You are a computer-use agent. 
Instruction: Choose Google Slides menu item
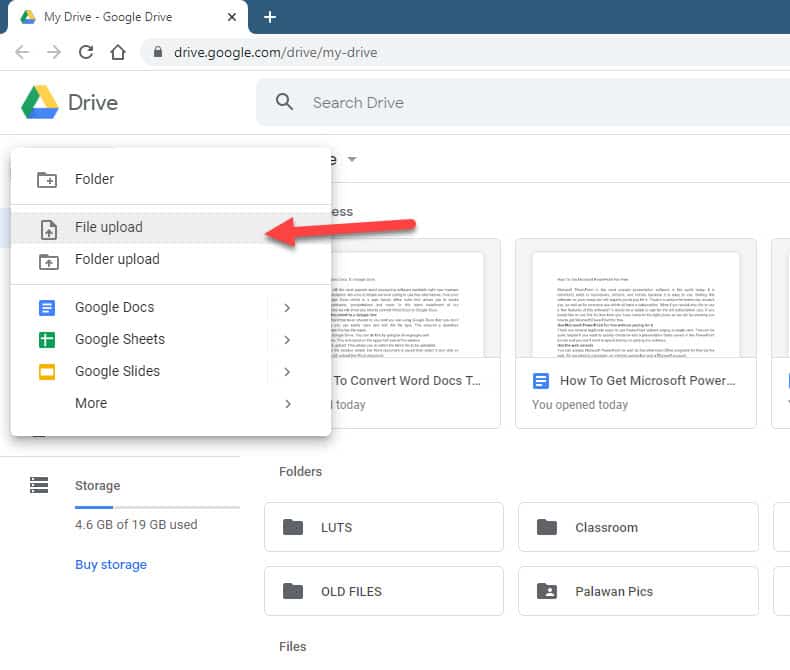(x=171, y=371)
